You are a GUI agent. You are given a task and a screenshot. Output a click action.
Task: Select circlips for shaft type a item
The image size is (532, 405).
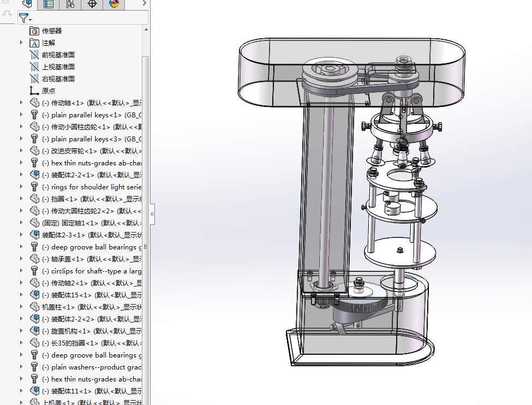[x=91, y=271]
